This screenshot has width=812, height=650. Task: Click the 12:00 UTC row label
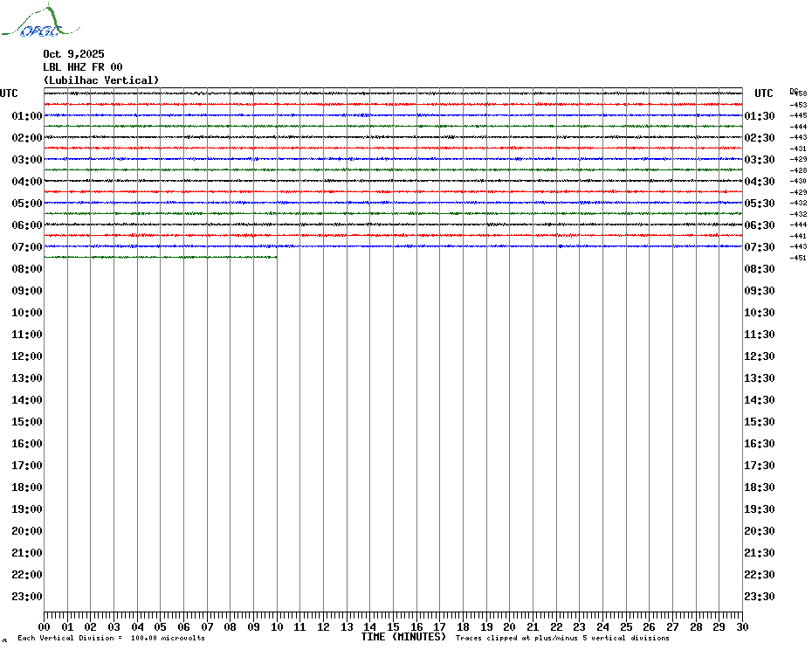tap(27, 356)
